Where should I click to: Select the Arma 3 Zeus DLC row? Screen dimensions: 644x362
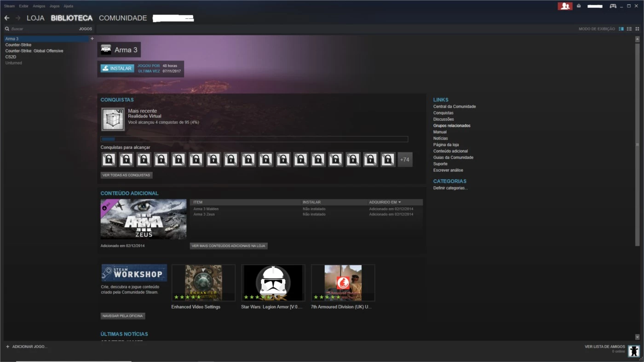(306, 215)
